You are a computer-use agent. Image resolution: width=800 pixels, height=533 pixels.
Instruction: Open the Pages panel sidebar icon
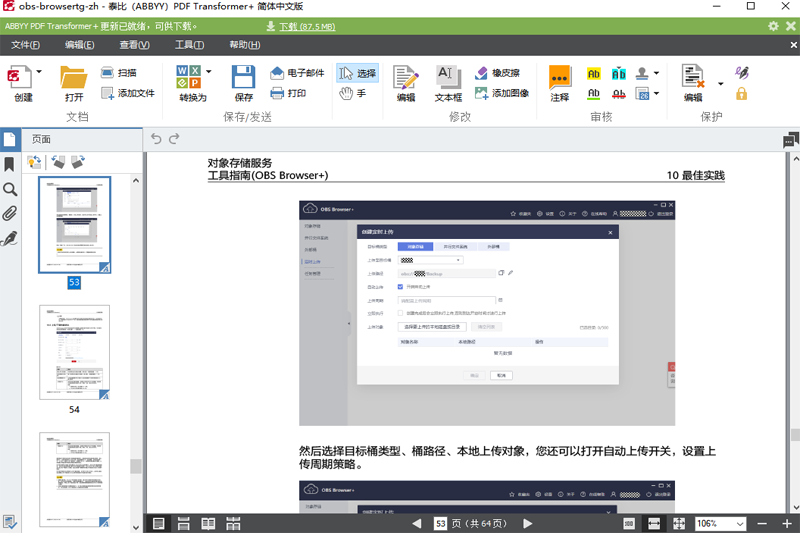10,139
